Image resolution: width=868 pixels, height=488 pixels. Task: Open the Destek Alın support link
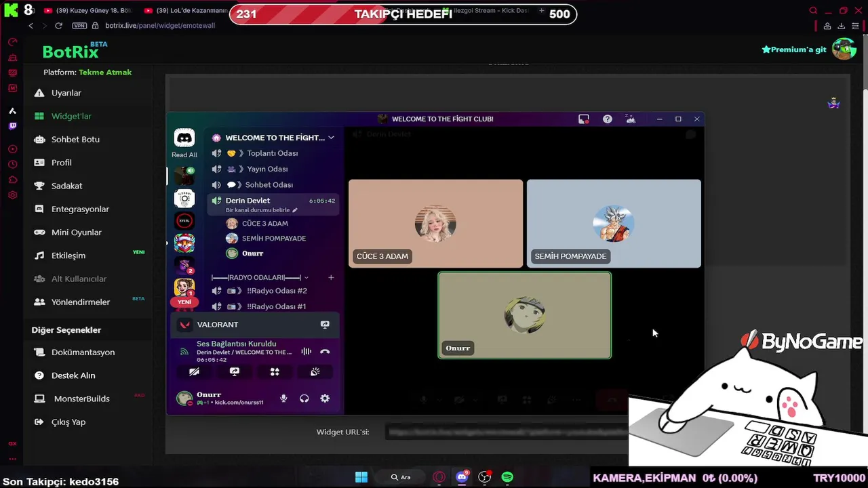pyautogui.click(x=73, y=375)
